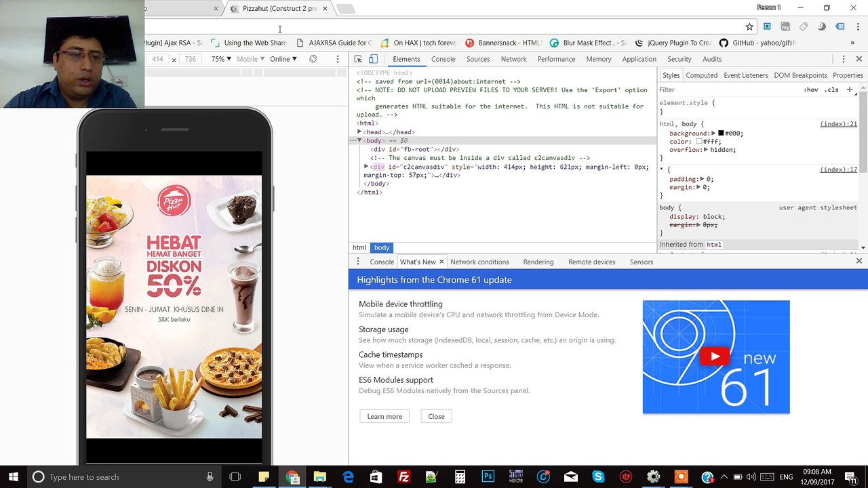Viewport: 868px width, 488px height.
Task: Open Chrome from the taskbar
Action: coord(292,477)
